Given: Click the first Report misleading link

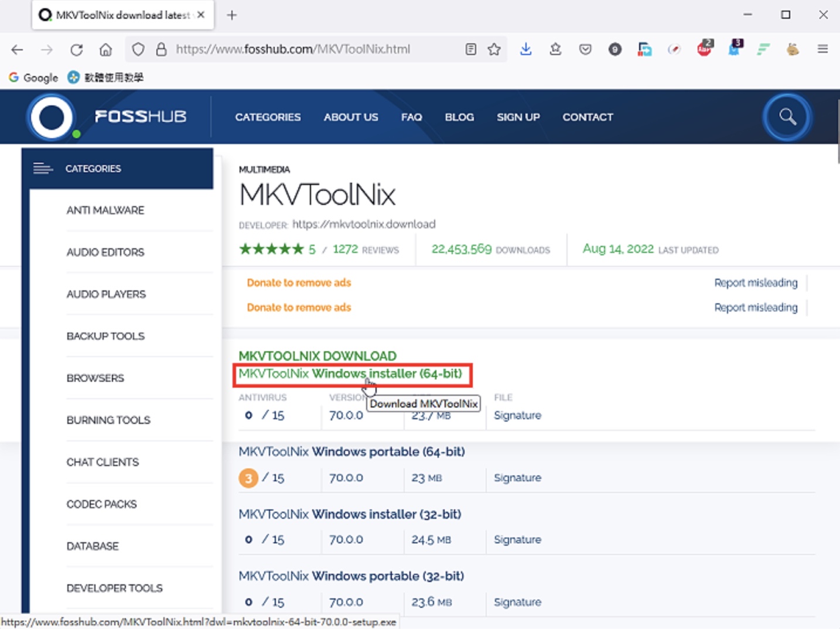Looking at the screenshot, I should pyautogui.click(x=756, y=283).
